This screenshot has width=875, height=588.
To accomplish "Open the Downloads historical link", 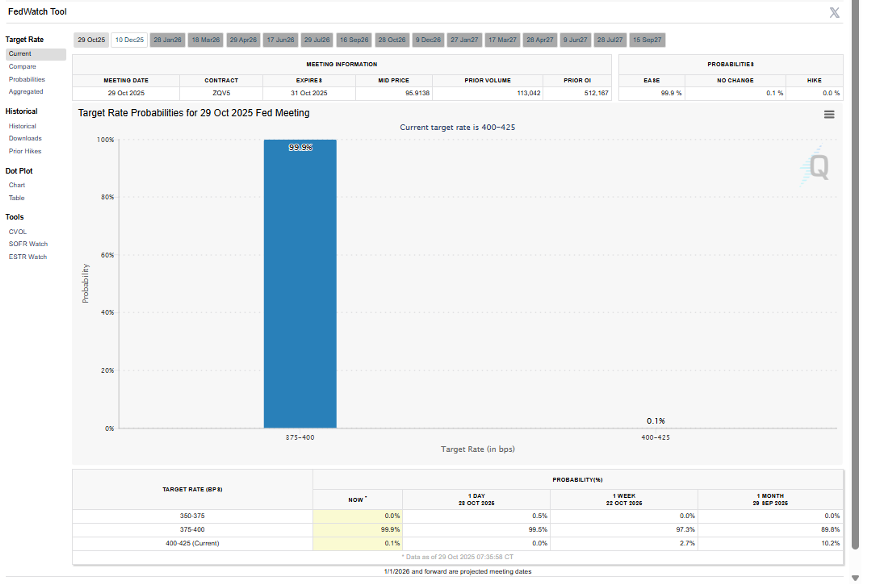I will click(25, 138).
